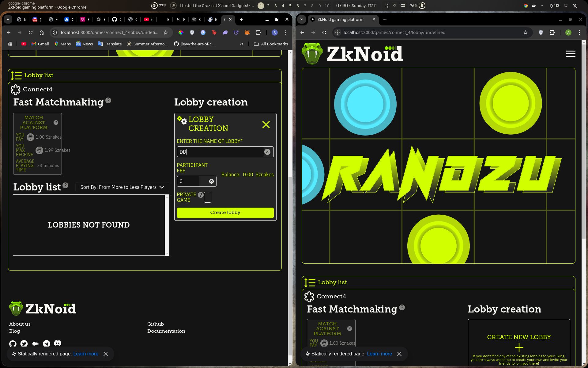The image size is (588, 368).
Task: Bookmark this page with the star in right window
Action: (526, 33)
